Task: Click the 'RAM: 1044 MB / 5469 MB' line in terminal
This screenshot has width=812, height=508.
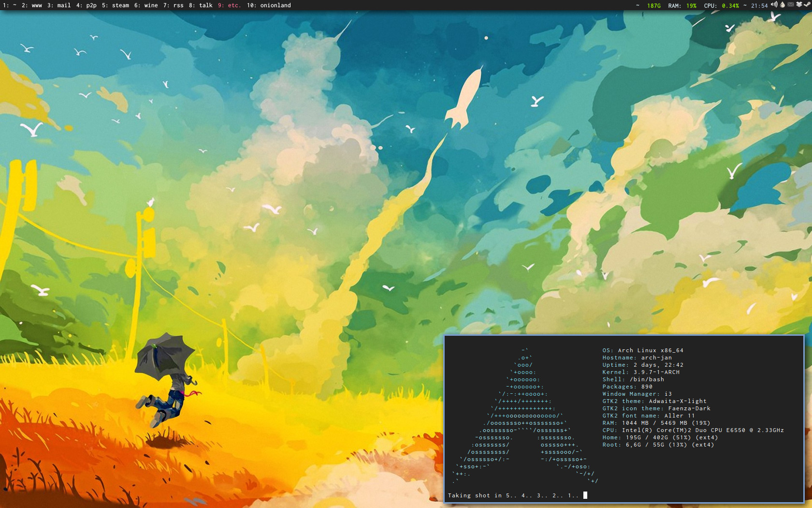Action: (x=656, y=423)
